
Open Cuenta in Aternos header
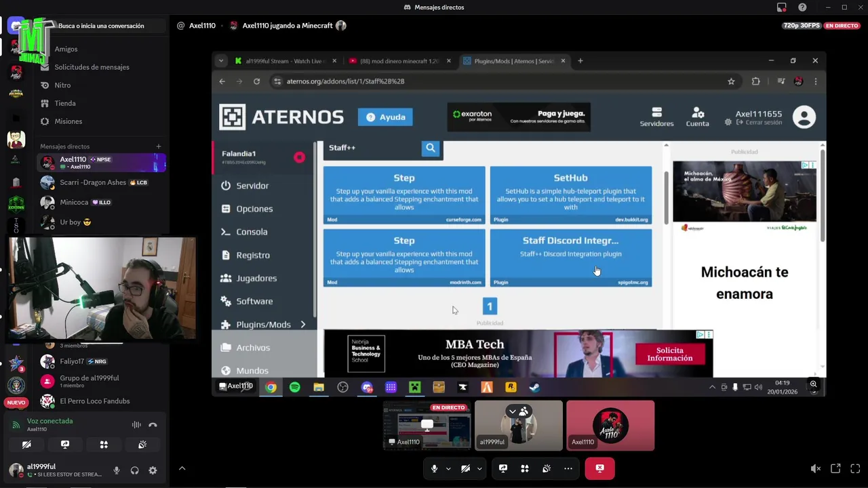pos(697,117)
